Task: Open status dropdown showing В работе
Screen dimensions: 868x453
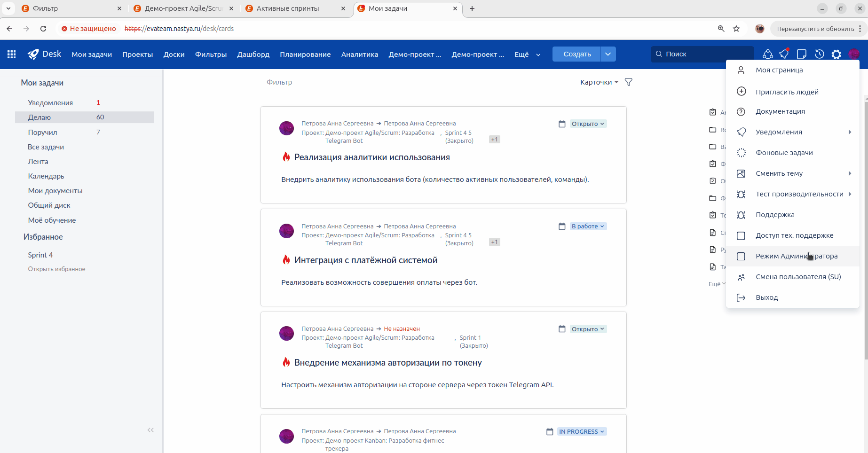Action: click(588, 226)
